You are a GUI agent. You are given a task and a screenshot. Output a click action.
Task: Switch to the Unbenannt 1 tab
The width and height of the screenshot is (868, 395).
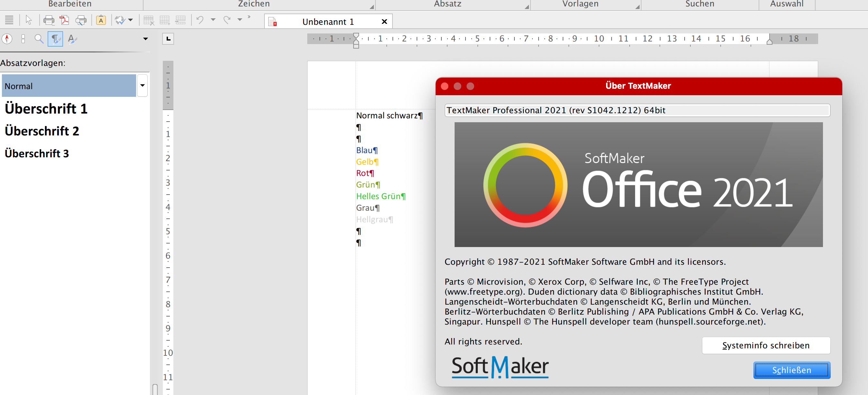point(328,22)
